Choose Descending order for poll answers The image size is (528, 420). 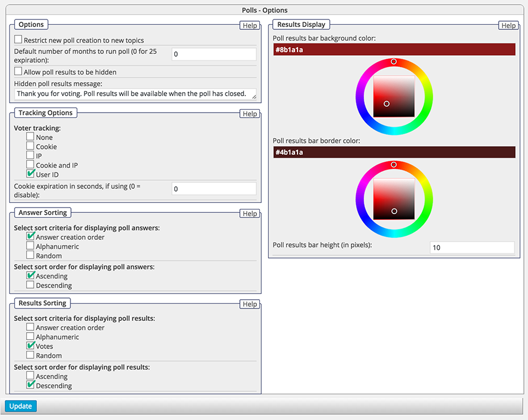pos(30,285)
